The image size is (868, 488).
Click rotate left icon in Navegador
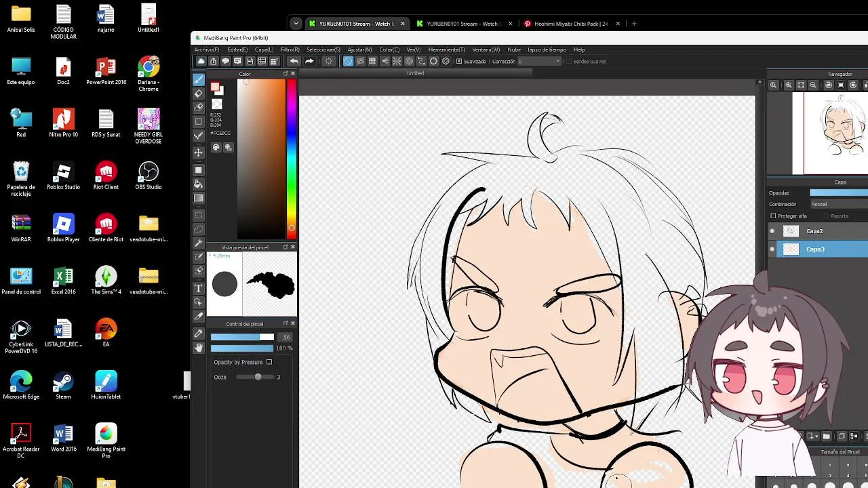coord(829,85)
